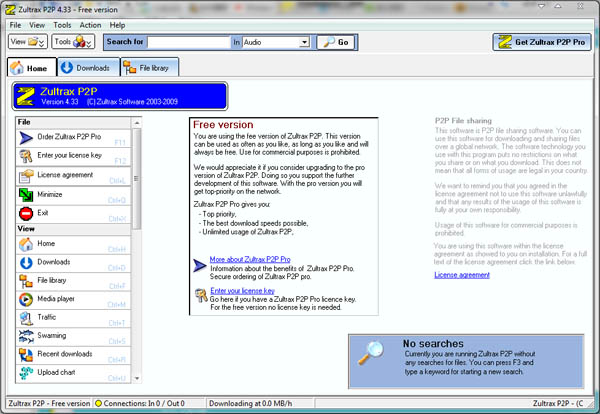Click the Traffic icon in sidebar
The image size is (600, 414).
point(26,317)
